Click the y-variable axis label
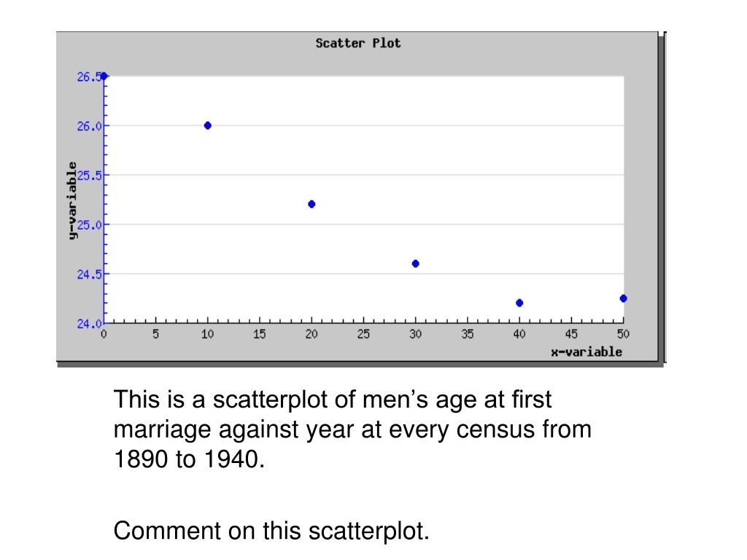747x560 pixels. click(71, 201)
